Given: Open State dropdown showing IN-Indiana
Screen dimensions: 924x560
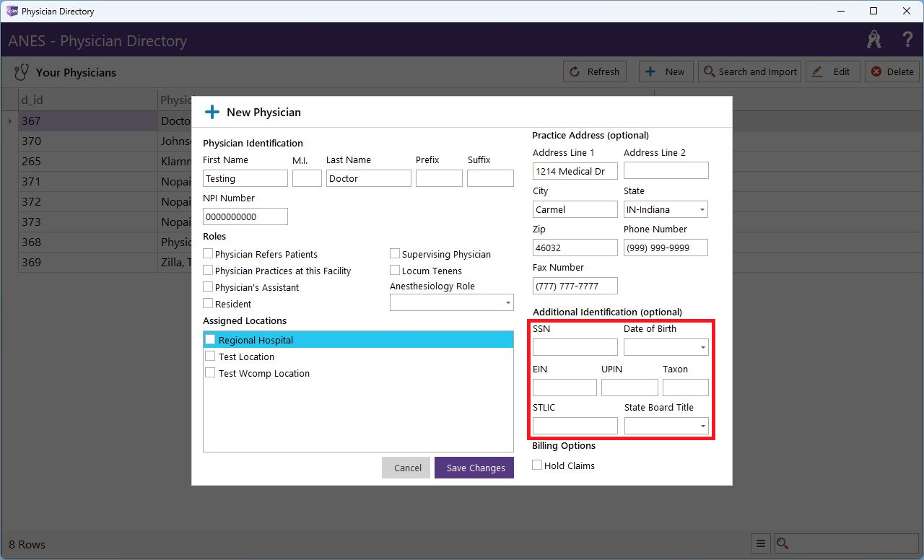Looking at the screenshot, I should (x=666, y=209).
